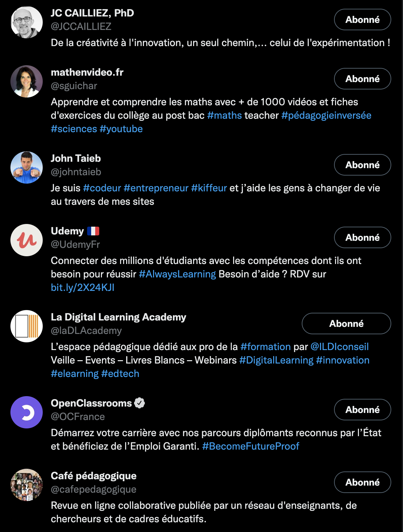Open La Digital Learning Academy logo
Viewport: 403px width, 532px height.
27,326
